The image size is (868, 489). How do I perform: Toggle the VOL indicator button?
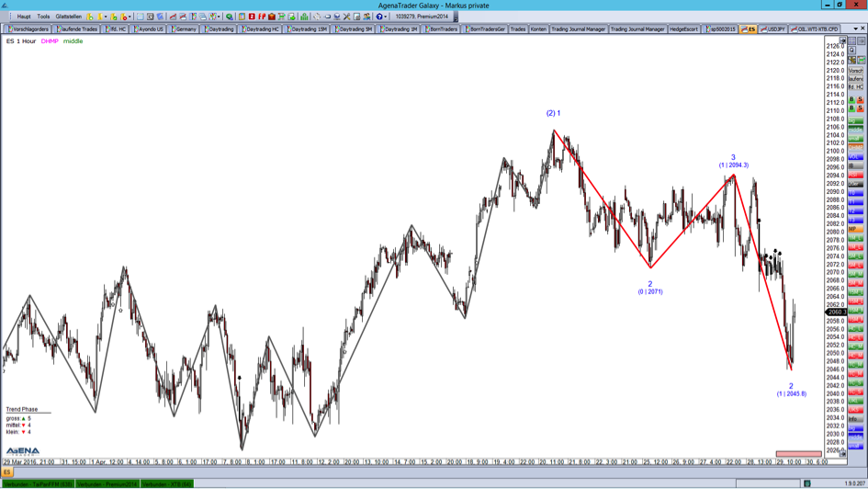point(856,157)
